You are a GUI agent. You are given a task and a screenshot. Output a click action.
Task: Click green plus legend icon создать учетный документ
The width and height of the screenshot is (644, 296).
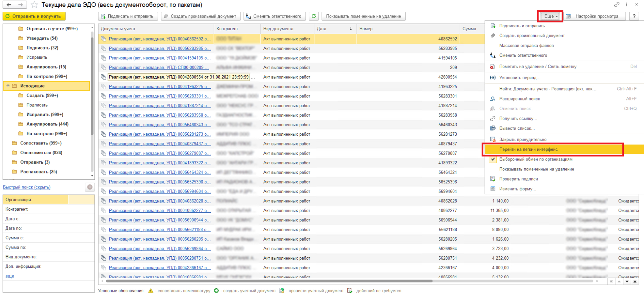pyautogui.click(x=216, y=291)
